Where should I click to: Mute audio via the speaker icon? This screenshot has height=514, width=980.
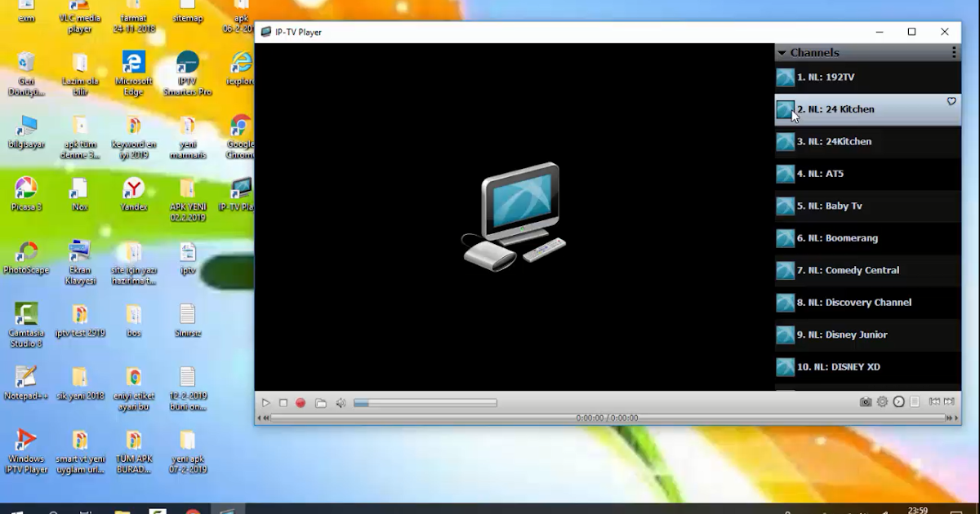click(341, 403)
